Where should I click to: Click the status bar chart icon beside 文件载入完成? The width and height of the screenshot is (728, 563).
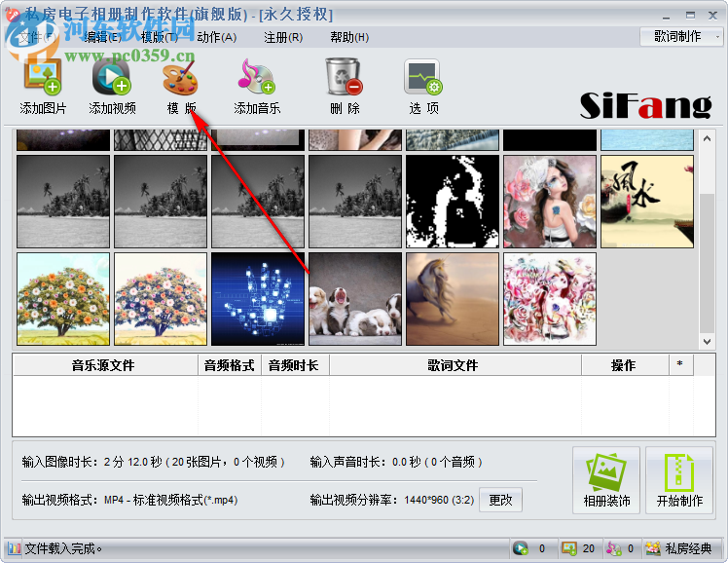[15, 548]
